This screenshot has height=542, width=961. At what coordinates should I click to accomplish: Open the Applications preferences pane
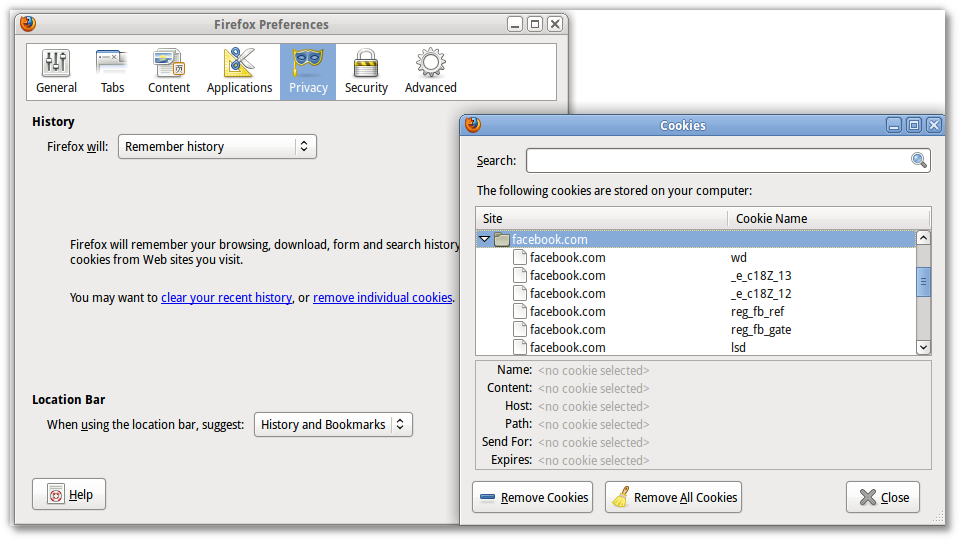(239, 72)
